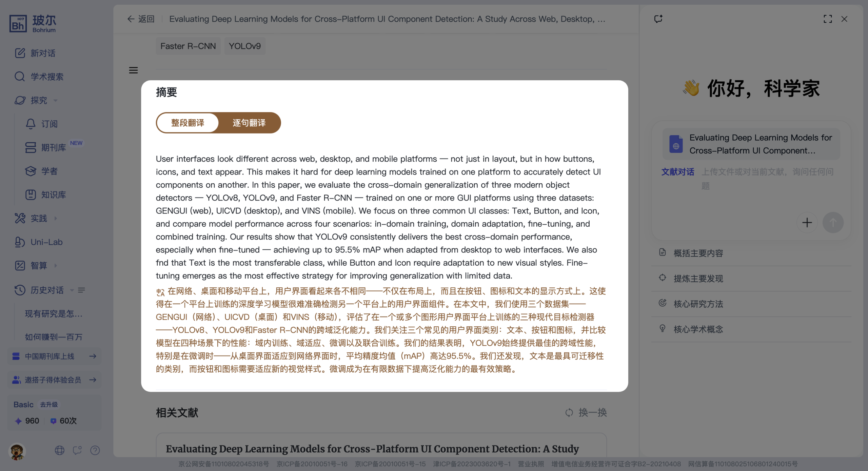
Task: Select 整段翻译 translation mode
Action: coord(188,123)
